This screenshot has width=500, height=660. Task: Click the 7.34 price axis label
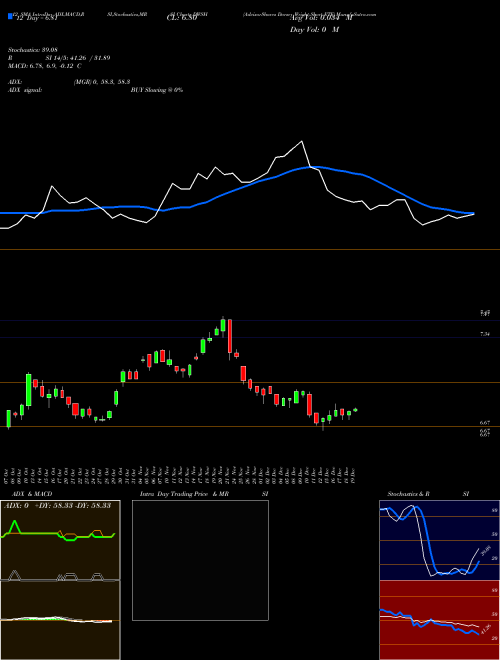click(x=484, y=334)
